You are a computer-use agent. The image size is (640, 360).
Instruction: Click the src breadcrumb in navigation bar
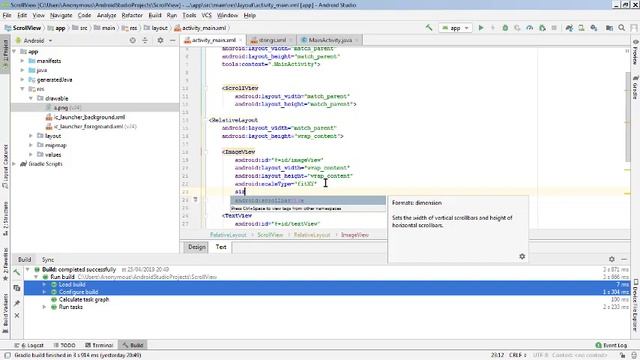80,28
